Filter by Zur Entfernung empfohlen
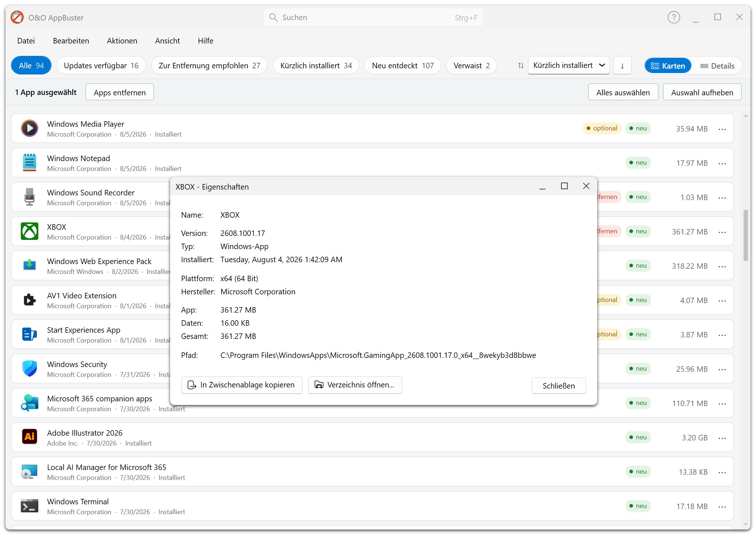Image resolution: width=756 pixels, height=535 pixels. click(x=210, y=65)
